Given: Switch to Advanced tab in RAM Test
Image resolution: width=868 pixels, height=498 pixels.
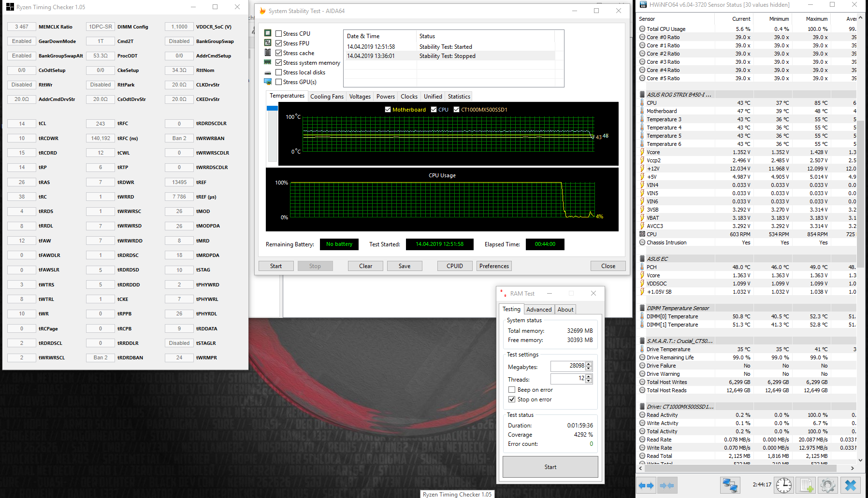Looking at the screenshot, I should coord(539,310).
